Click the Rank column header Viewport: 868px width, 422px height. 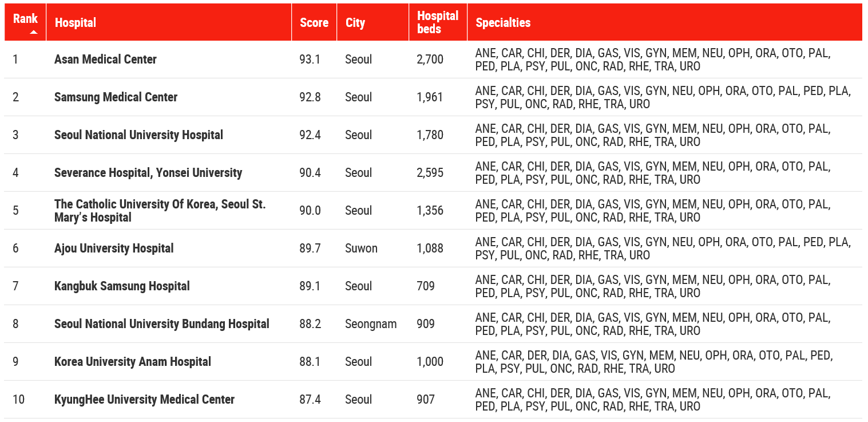pyautogui.click(x=25, y=18)
